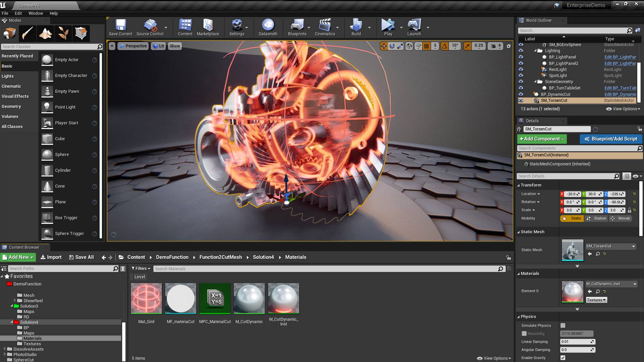
Task: Collapse Transform section
Action: coord(518,185)
